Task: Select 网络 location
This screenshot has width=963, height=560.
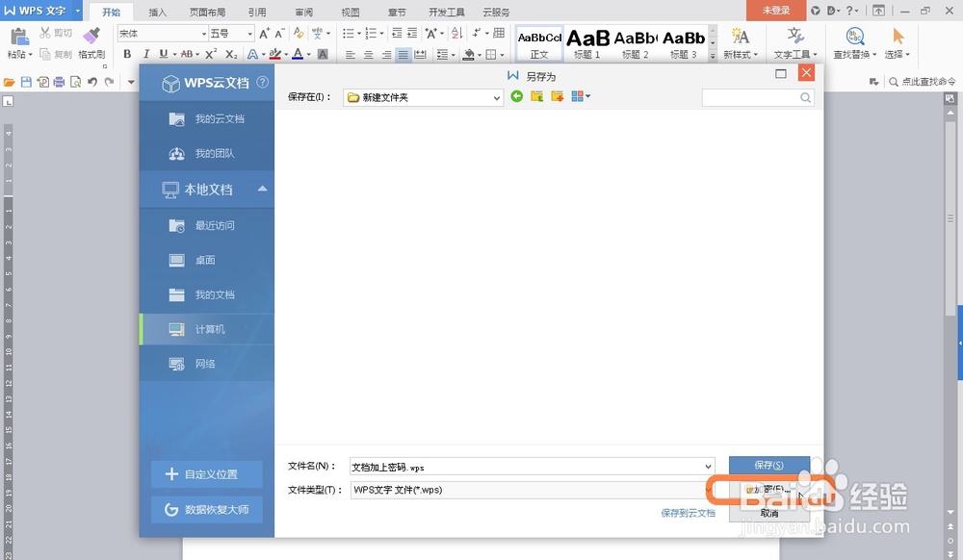Action: pyautogui.click(x=207, y=365)
